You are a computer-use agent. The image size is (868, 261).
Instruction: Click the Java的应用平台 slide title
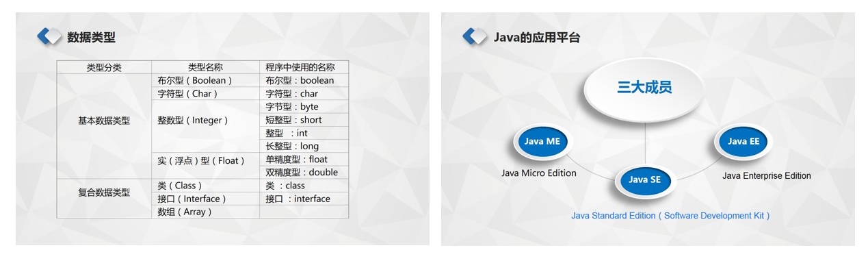[537, 37]
